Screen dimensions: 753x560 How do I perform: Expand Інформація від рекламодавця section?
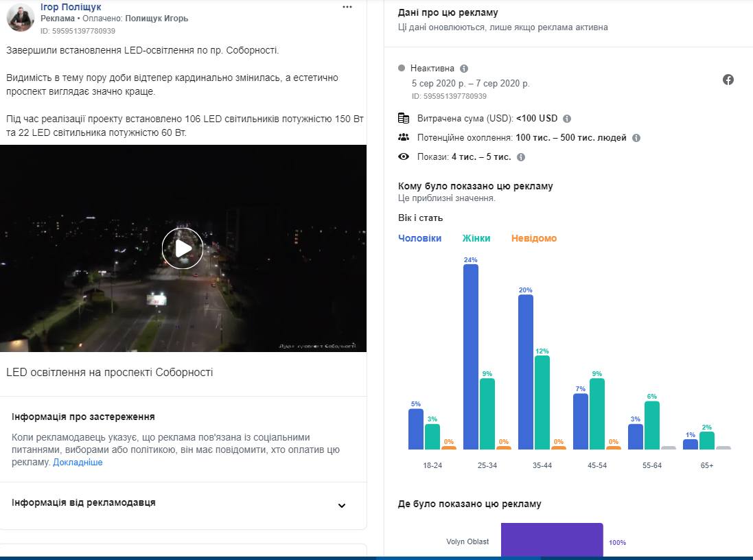342,506
